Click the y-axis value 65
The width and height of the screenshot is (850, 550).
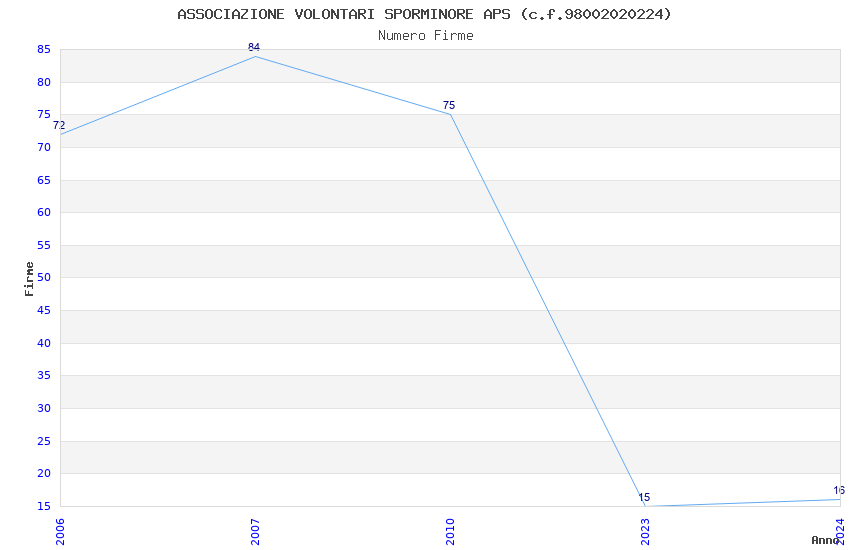tap(44, 180)
